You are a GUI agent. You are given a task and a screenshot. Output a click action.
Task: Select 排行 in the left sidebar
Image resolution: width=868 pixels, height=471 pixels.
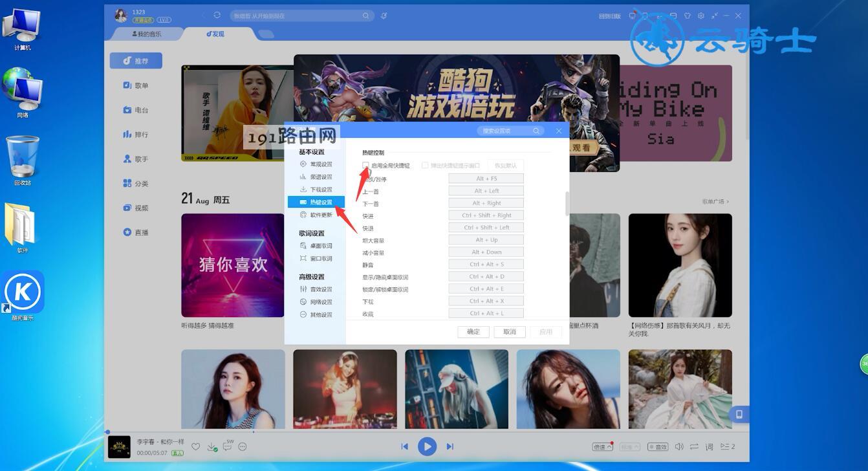tap(136, 135)
